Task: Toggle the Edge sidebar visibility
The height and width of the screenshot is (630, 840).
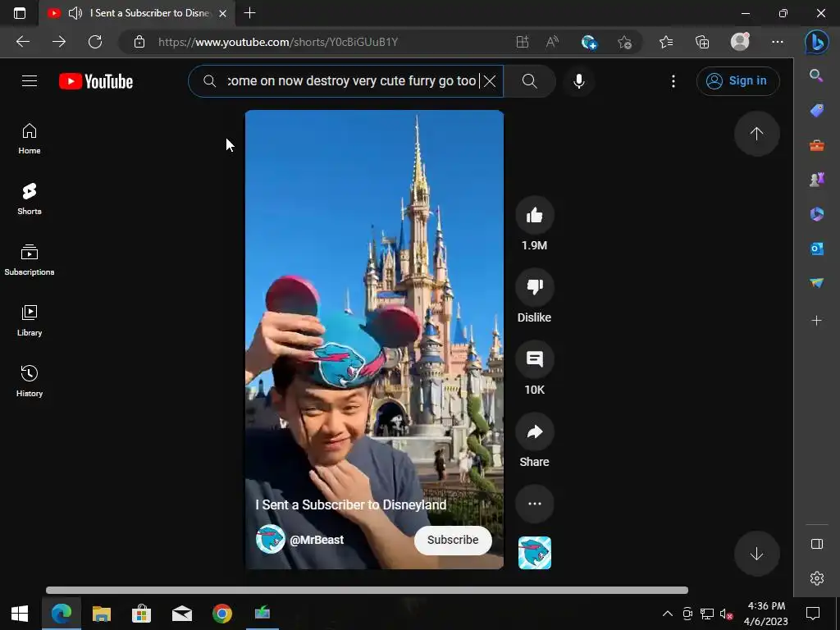Action: coord(816,545)
